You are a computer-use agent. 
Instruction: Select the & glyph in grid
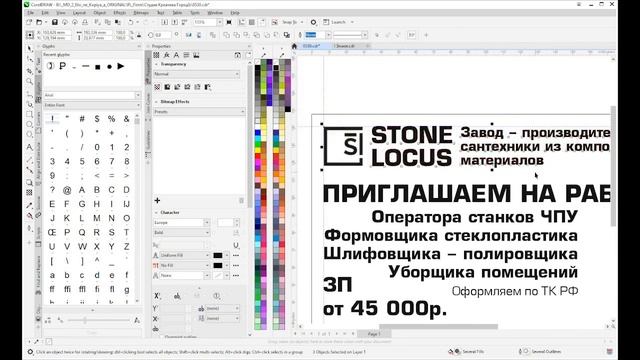(x=127, y=119)
